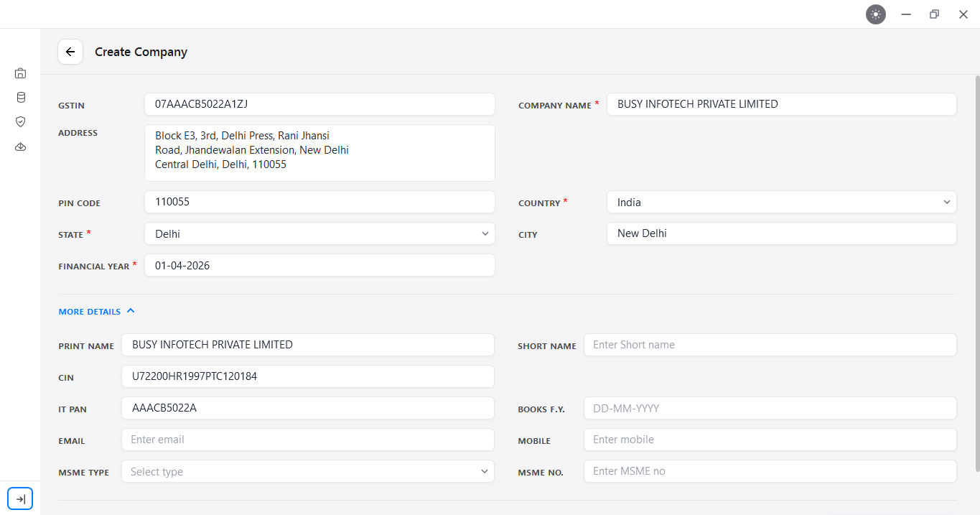Screen dimensions: 980x515
Task: Collapse the More Details section
Action: click(96, 311)
